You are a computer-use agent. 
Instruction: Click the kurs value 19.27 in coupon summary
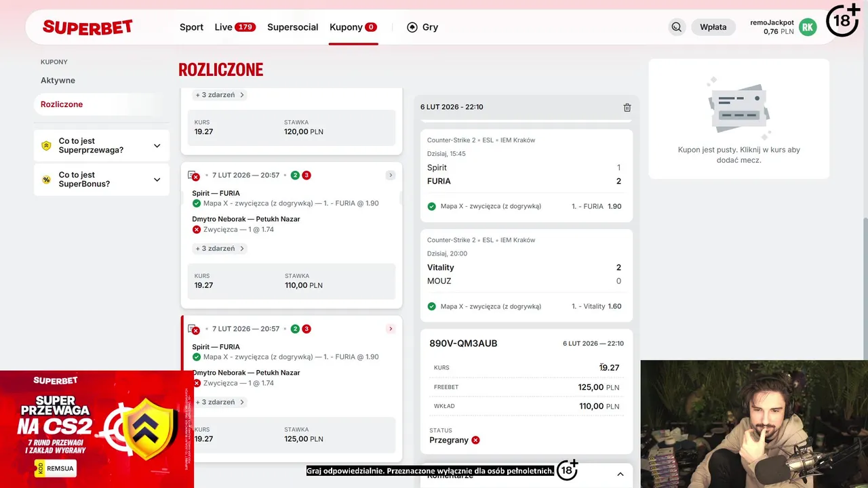click(x=609, y=367)
